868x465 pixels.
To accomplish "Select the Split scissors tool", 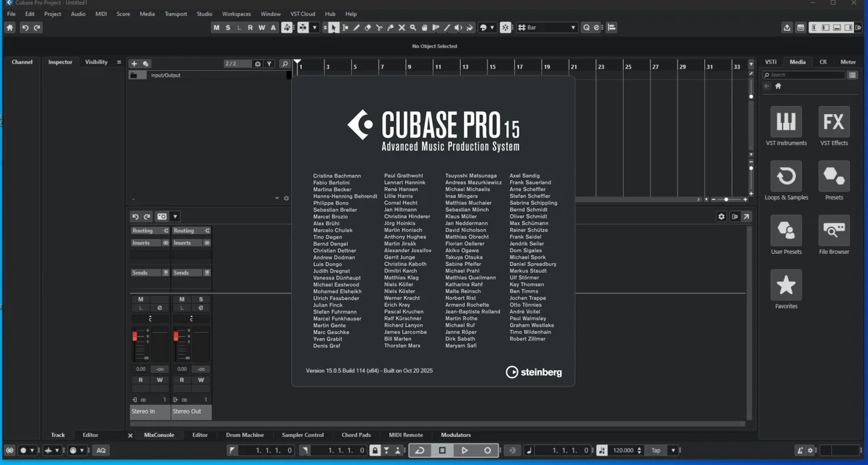I will (379, 27).
